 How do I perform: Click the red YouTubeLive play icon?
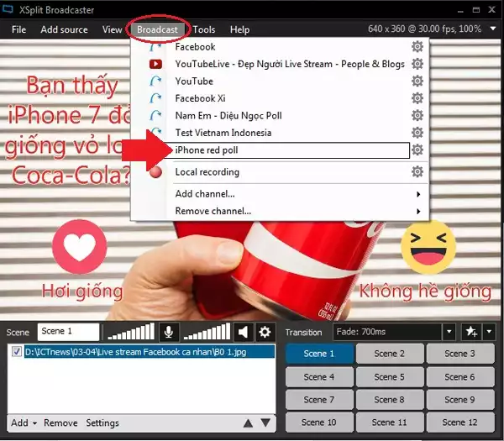click(155, 64)
